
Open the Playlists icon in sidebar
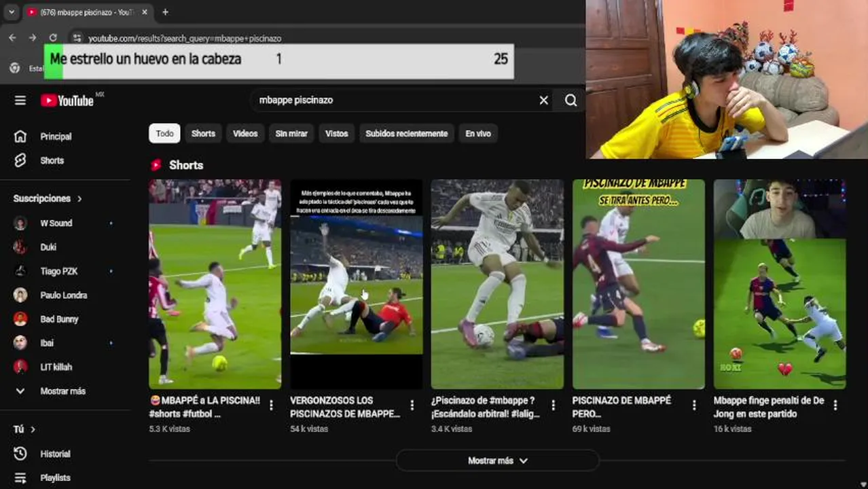pos(20,477)
